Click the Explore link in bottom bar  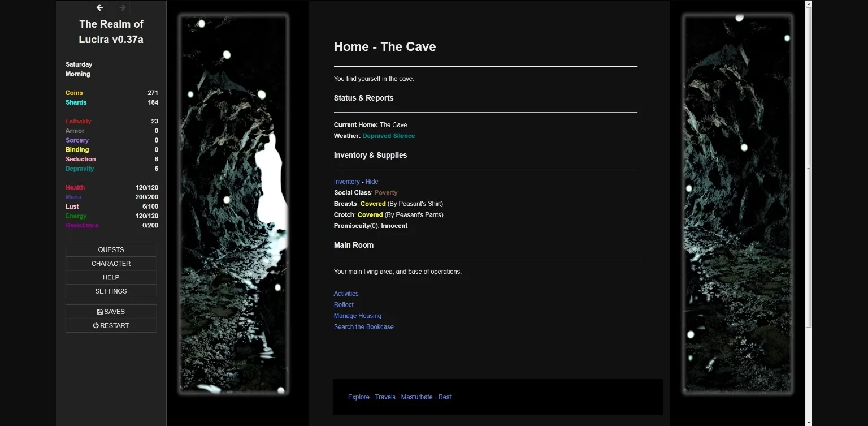358,397
